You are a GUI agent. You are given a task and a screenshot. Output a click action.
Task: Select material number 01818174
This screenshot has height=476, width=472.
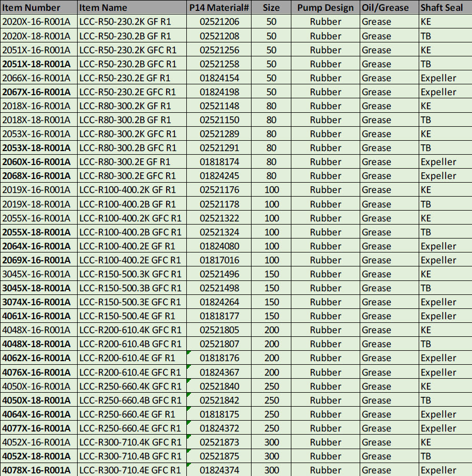pos(219,161)
